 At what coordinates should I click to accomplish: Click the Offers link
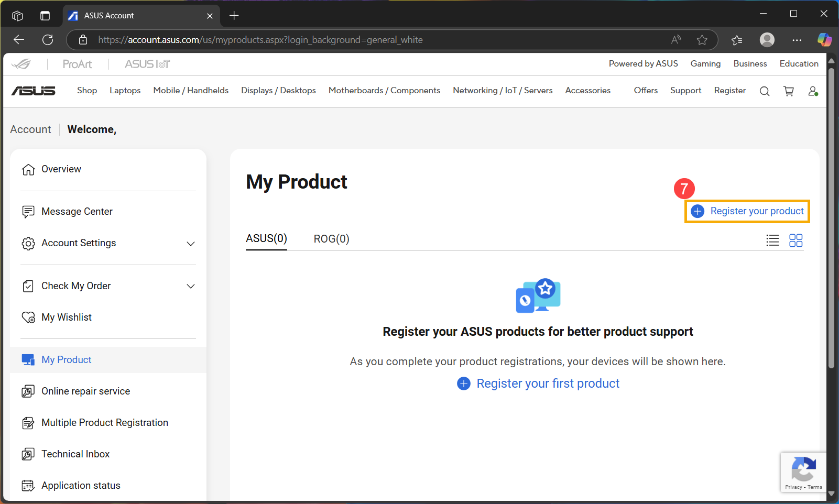[646, 91]
